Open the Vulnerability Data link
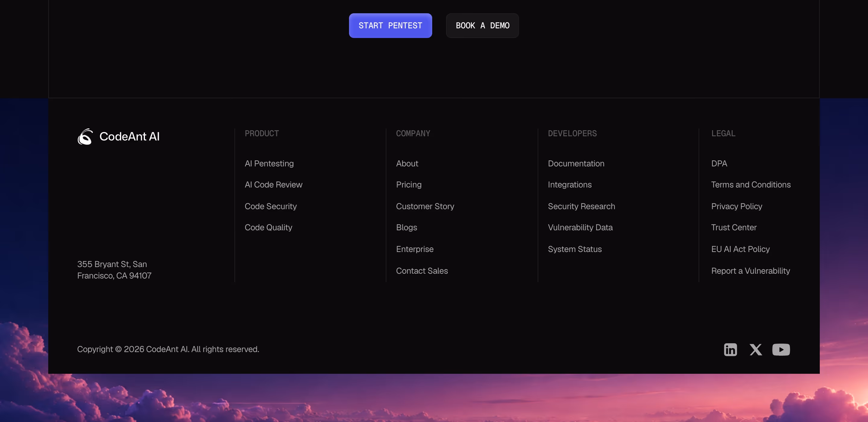This screenshot has width=868, height=422. coord(580,228)
